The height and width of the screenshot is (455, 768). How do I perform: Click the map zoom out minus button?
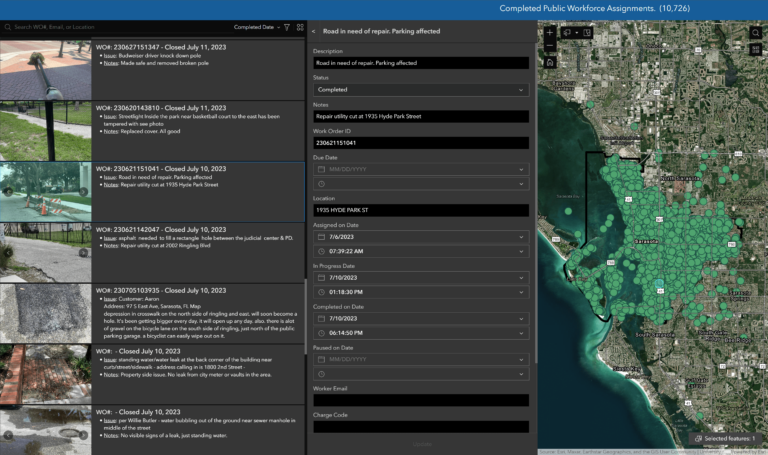tap(550, 46)
